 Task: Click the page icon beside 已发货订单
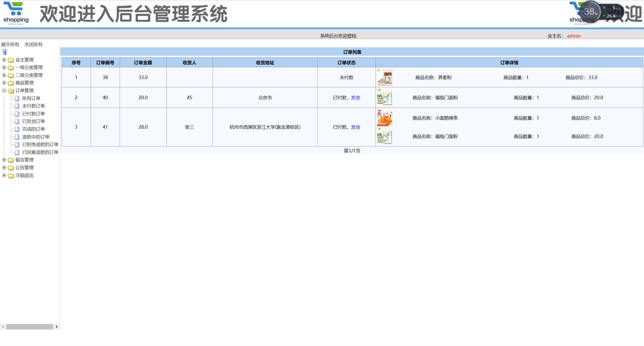pyautogui.click(x=17, y=121)
